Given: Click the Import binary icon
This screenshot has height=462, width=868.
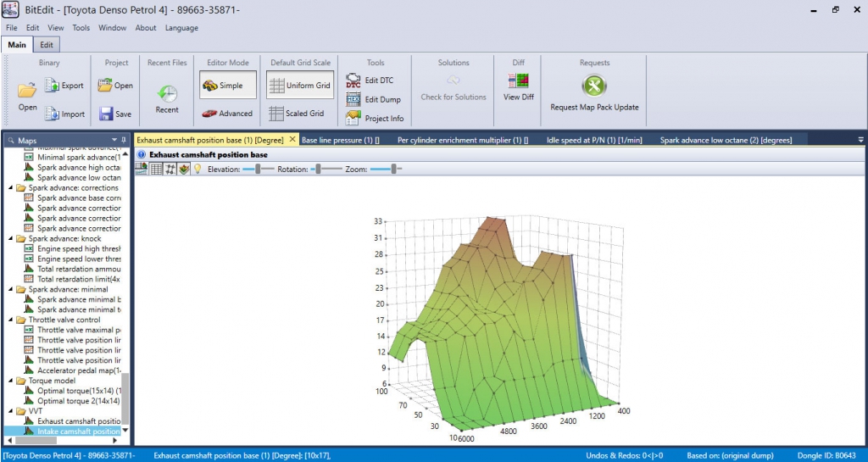Looking at the screenshot, I should coord(52,114).
